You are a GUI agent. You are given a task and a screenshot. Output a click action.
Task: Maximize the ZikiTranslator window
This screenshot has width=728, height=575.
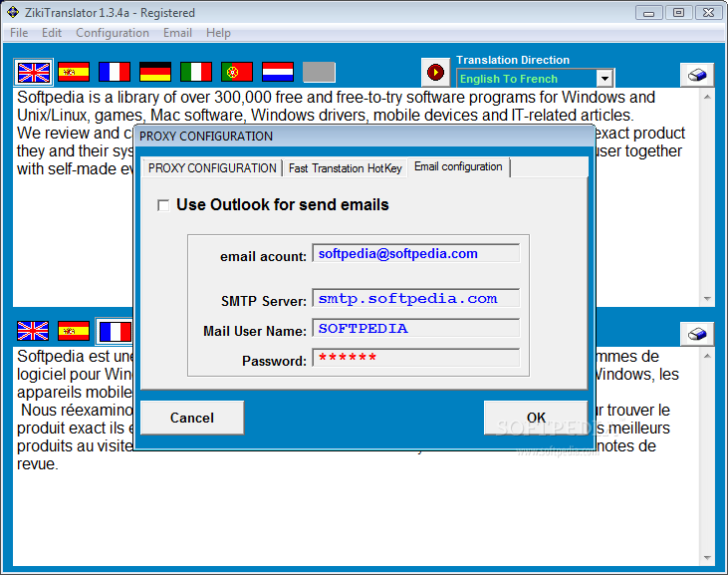678,13
